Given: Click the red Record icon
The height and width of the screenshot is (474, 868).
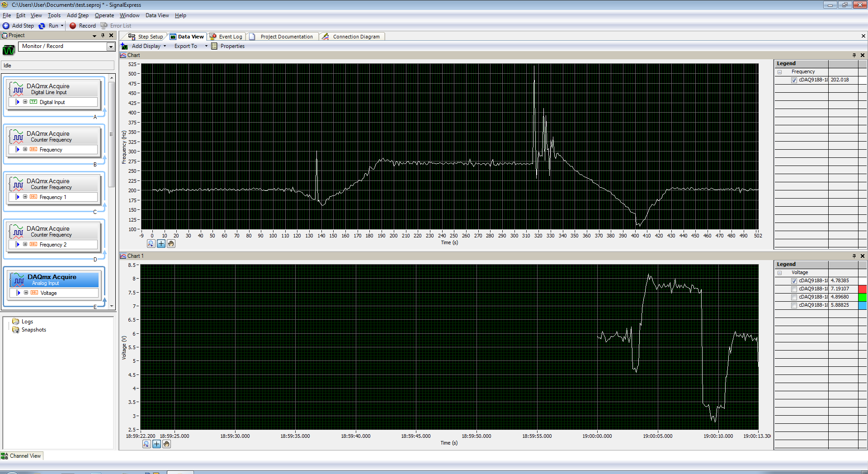Looking at the screenshot, I should pos(73,26).
